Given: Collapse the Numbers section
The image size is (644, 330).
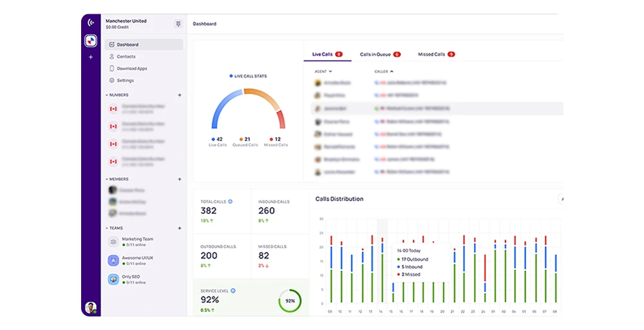Looking at the screenshot, I should click(x=107, y=95).
